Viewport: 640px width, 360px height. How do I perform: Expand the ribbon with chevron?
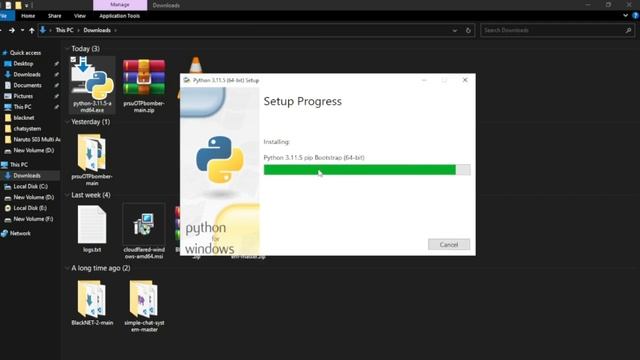[x=625, y=16]
